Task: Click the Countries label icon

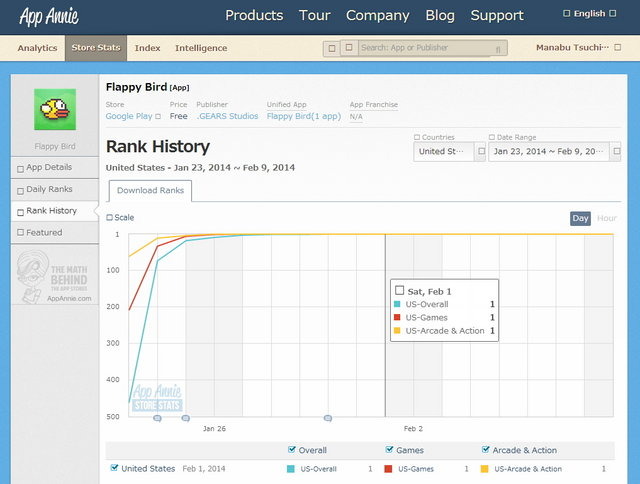Action: [x=417, y=137]
